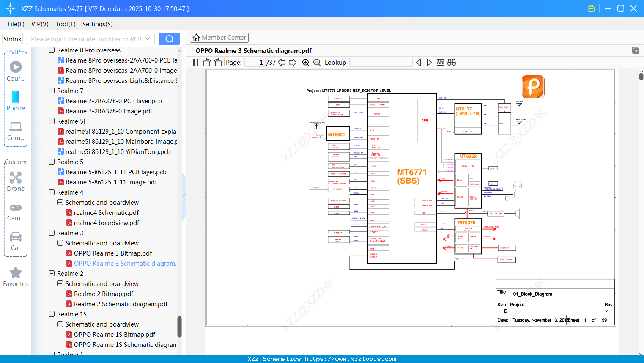Collapse the Realme 8 Pro overseas node
Viewport: 644px width, 363px height.
pyautogui.click(x=52, y=50)
